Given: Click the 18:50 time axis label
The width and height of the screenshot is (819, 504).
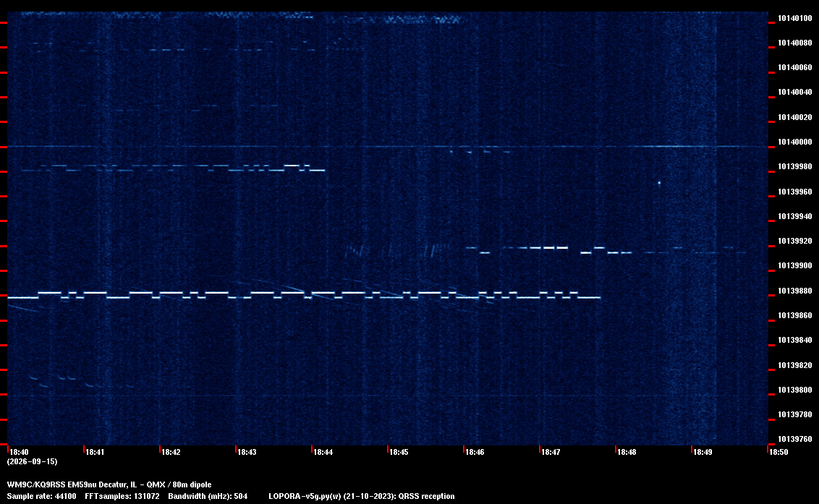Looking at the screenshot, I should click(778, 452).
